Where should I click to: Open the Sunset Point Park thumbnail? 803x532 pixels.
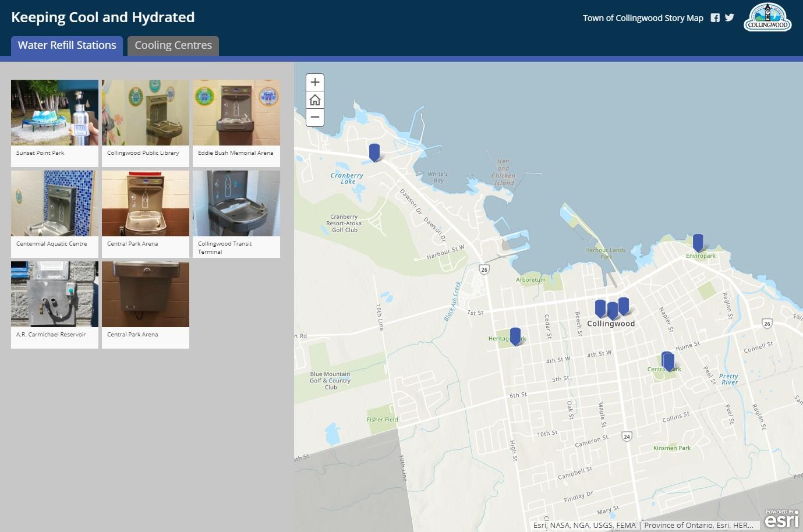[x=55, y=123]
